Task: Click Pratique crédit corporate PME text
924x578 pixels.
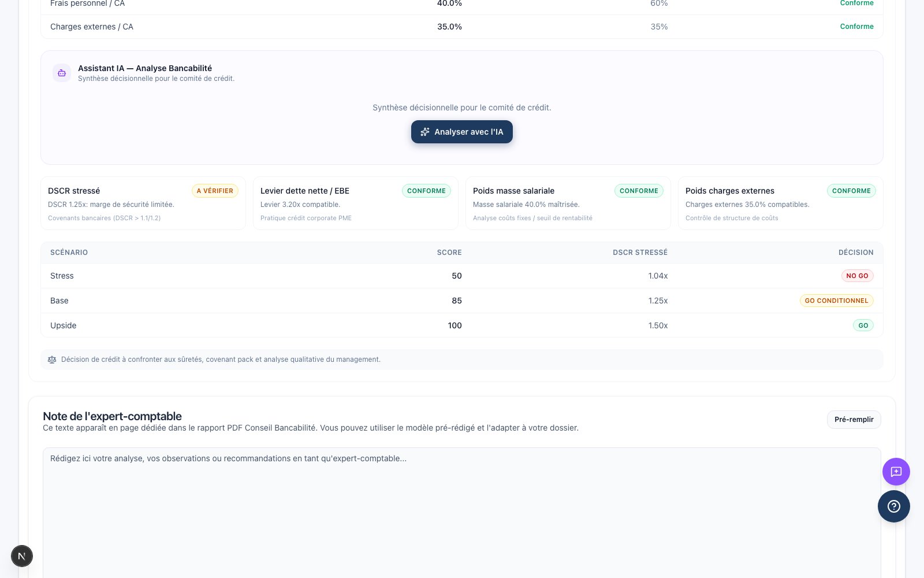Action: [x=306, y=218]
